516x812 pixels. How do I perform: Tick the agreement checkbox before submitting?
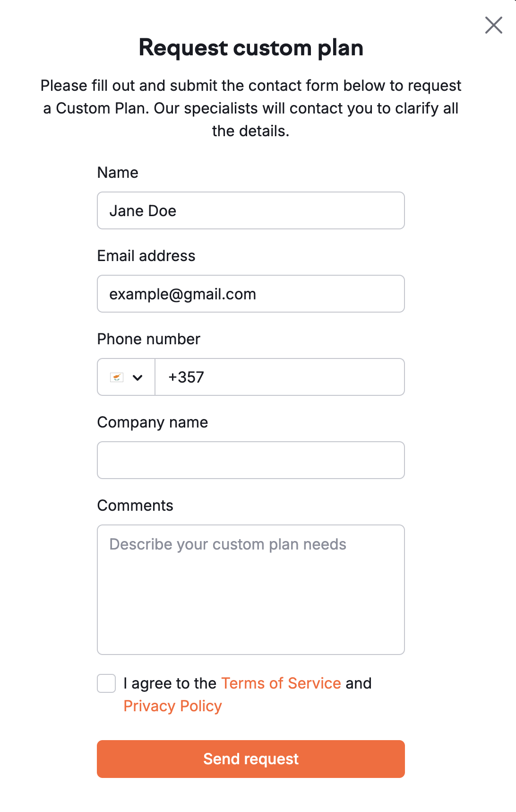point(106,683)
